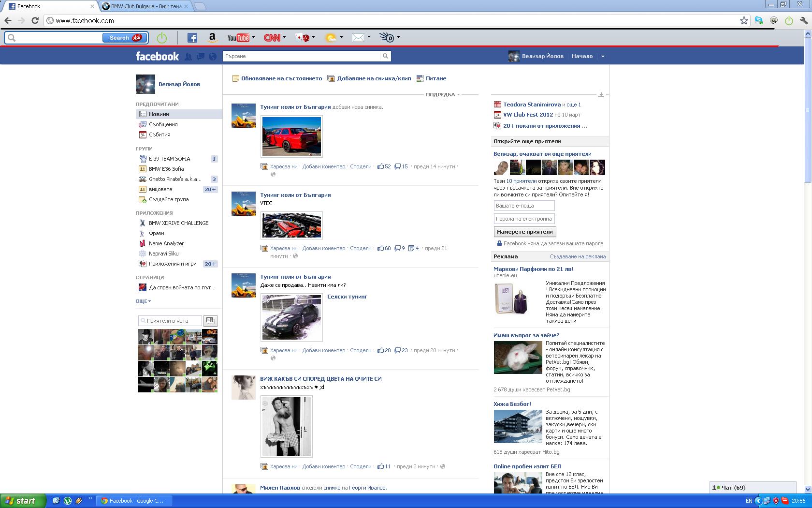Image resolution: width=812 pixels, height=508 pixels.
Task: Open chat sidebar options icon beside friends search
Action: pos(210,320)
